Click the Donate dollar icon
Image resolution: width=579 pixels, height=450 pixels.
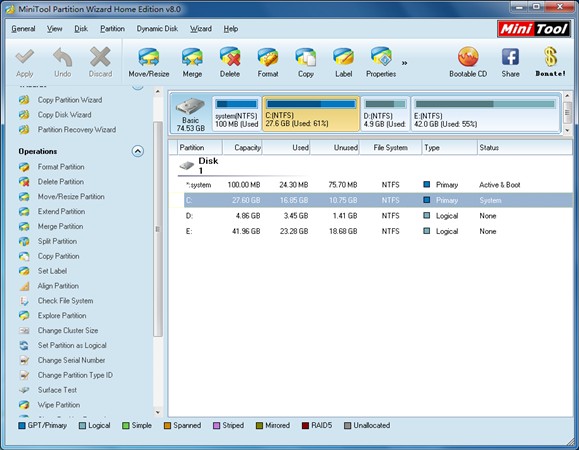[550, 57]
